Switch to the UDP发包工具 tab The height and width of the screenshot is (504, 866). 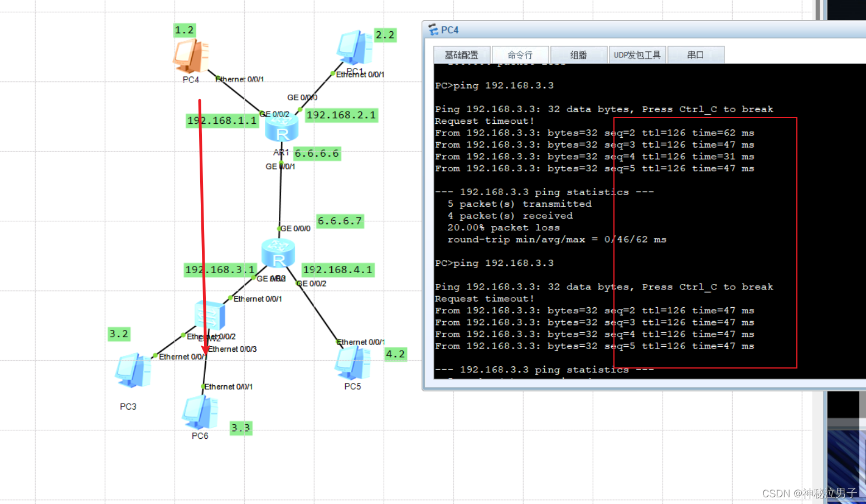coord(637,55)
